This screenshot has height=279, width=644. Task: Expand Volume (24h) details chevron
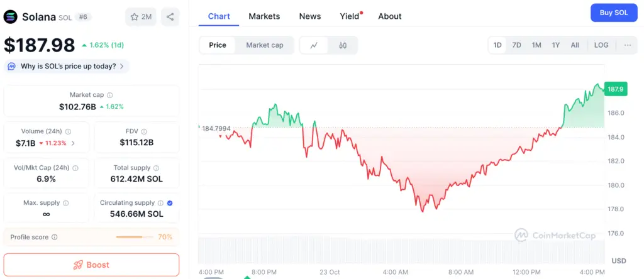[73, 143]
